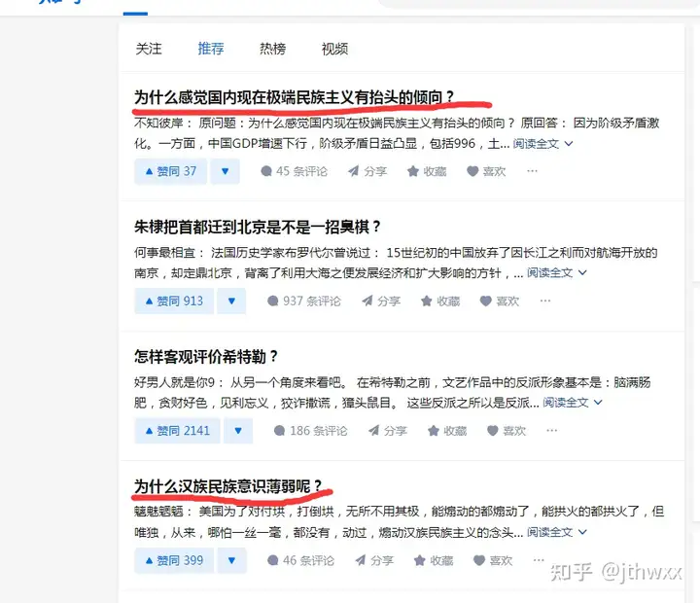This screenshot has width=700, height=603.
Task: Open question 怎样客观评价希特勒？
Action: (x=206, y=357)
